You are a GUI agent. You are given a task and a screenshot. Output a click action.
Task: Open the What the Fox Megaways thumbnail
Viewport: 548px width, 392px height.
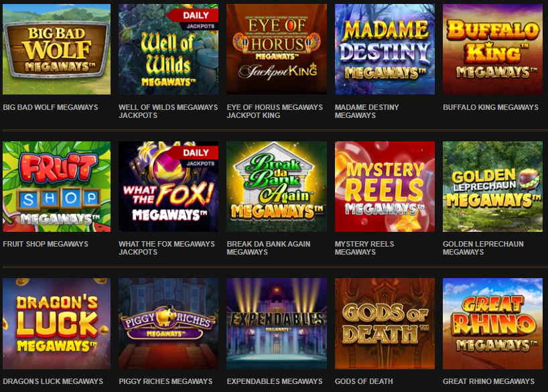168,187
